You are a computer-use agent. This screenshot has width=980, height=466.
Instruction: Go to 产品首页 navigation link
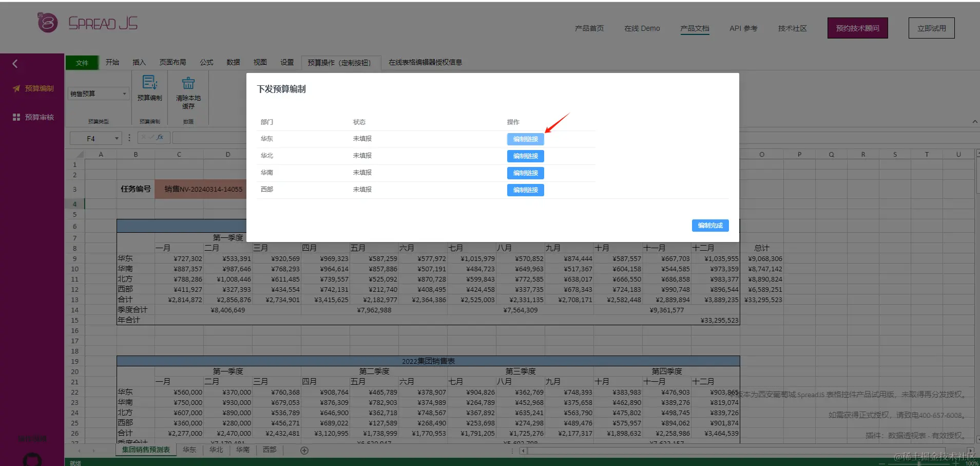(589, 28)
